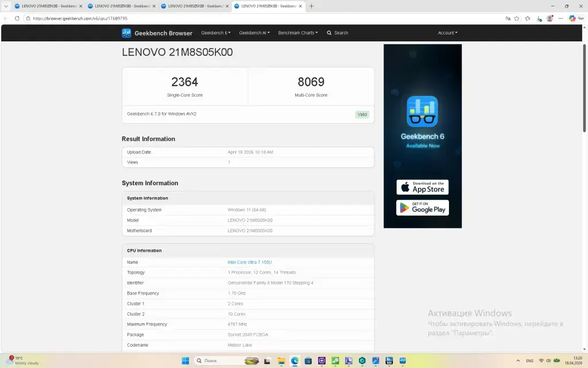Screen dimensions: 588x368
Task: Click the browser profile avatar icon
Action: pos(550,18)
